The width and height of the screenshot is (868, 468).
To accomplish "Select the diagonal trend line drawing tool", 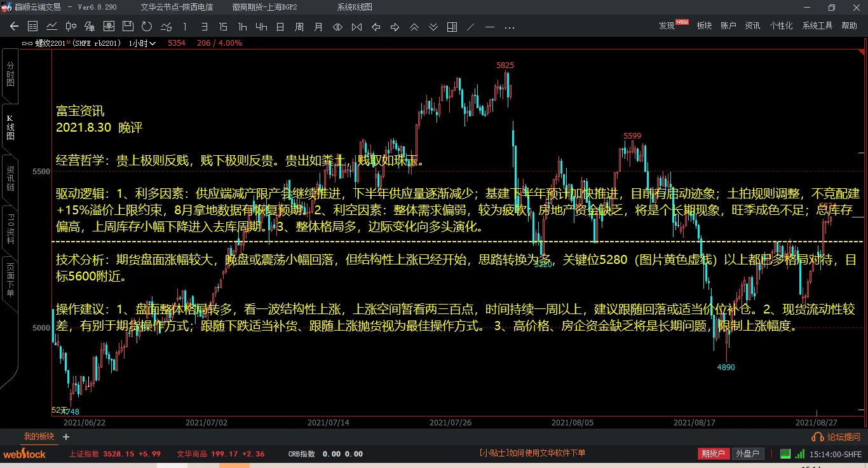I will (x=471, y=27).
